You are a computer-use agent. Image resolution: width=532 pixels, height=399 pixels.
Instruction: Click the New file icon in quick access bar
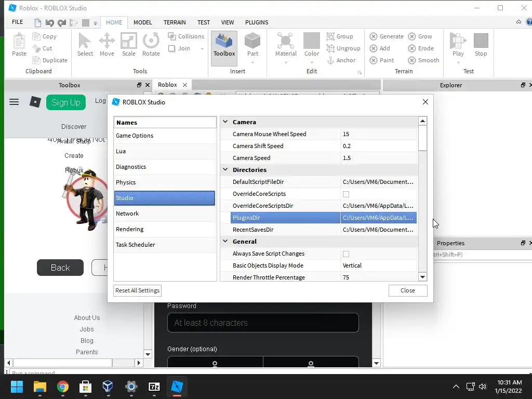pyautogui.click(x=37, y=23)
